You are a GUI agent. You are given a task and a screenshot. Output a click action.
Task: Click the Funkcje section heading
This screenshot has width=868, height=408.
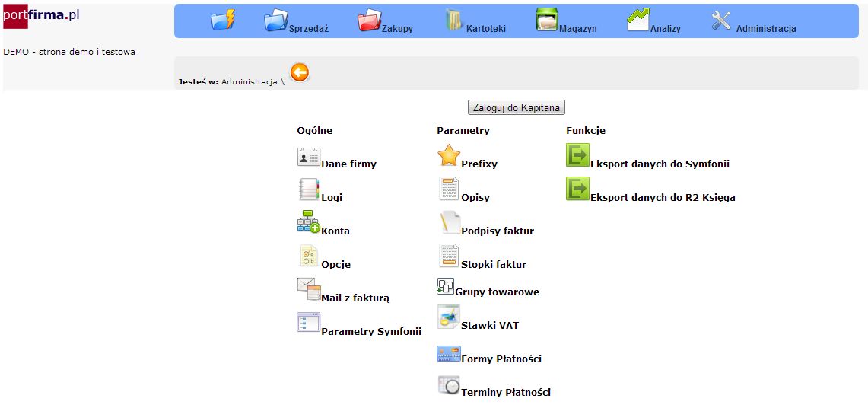(586, 131)
